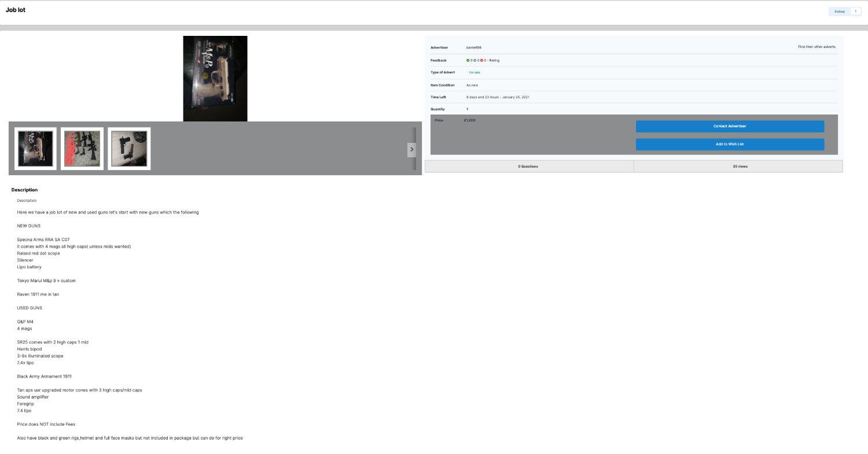Screen dimensions: 868x454
Task: Click the red negative feedback icon
Action: (x=482, y=60)
